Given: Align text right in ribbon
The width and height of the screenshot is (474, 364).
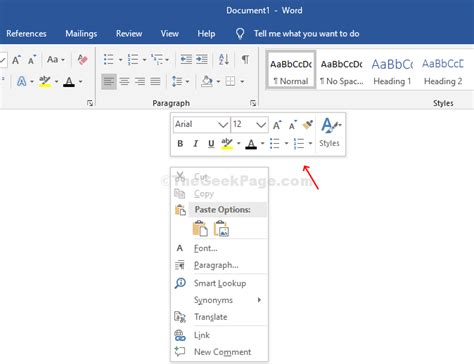Looking at the screenshot, I should (x=140, y=81).
